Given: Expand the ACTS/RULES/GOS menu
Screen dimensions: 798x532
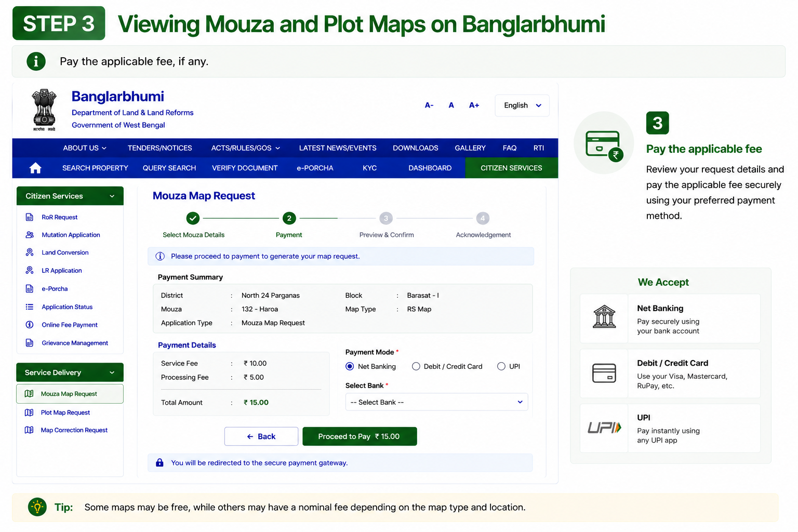Looking at the screenshot, I should 246,148.
